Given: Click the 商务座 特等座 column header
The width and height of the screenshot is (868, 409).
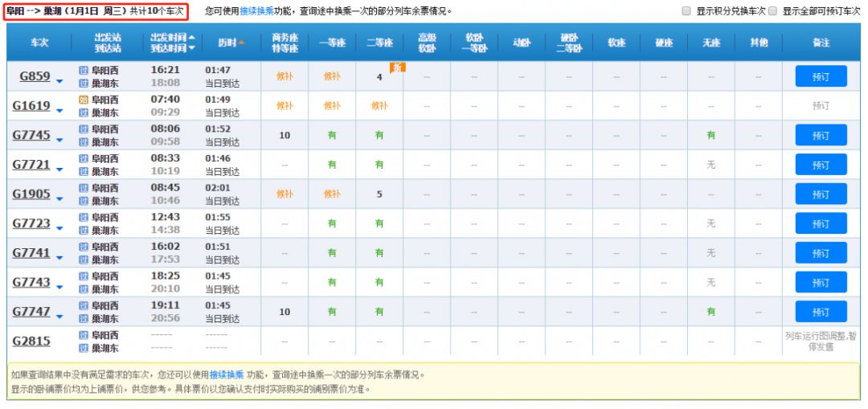Looking at the screenshot, I should tap(285, 43).
